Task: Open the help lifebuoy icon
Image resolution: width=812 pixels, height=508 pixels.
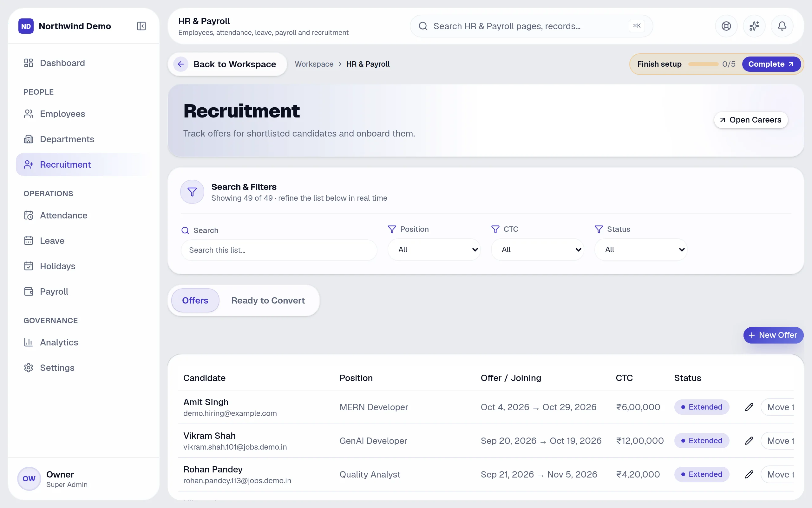Action: pyautogui.click(x=726, y=26)
